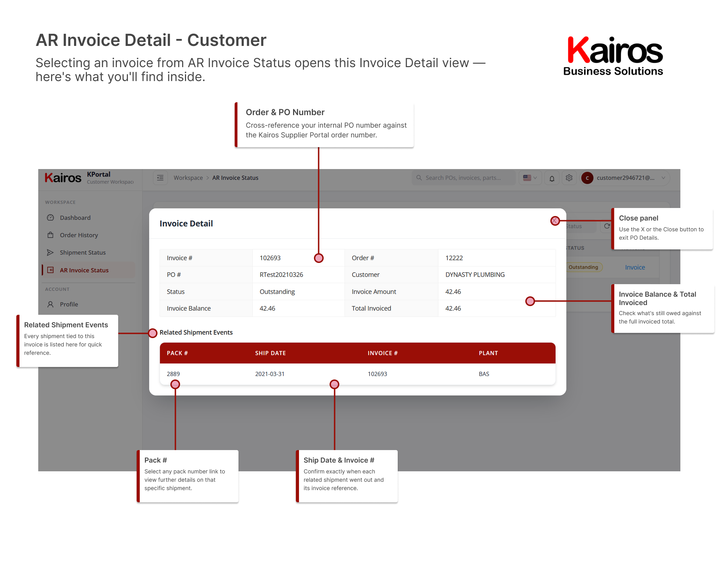Close the Invoice Detail dialog

[555, 221]
